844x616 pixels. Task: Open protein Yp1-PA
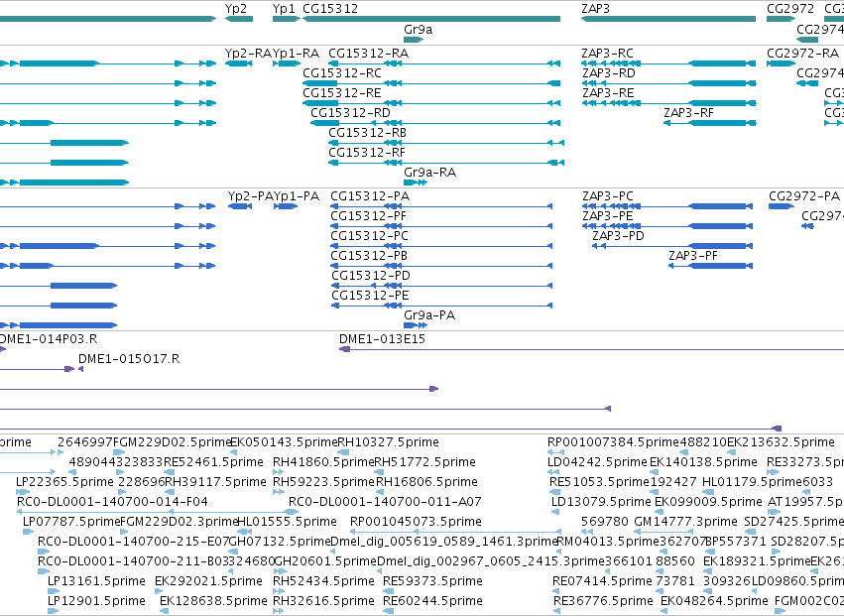(x=297, y=196)
